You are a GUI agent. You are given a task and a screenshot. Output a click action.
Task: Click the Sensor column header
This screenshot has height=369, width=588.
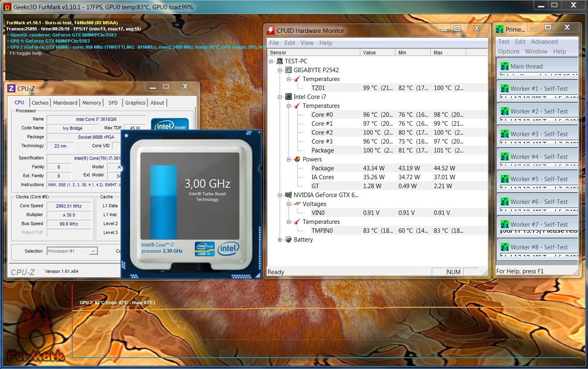pos(314,52)
